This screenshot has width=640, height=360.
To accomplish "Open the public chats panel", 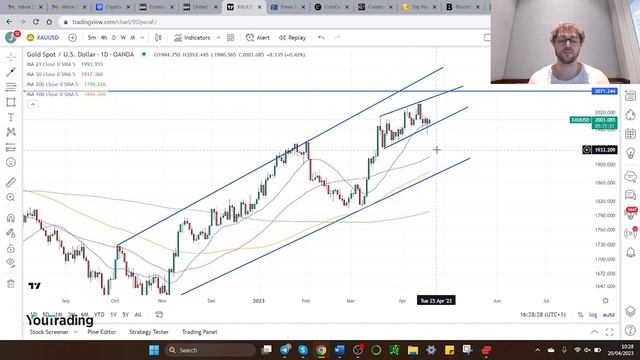I will [631, 176].
